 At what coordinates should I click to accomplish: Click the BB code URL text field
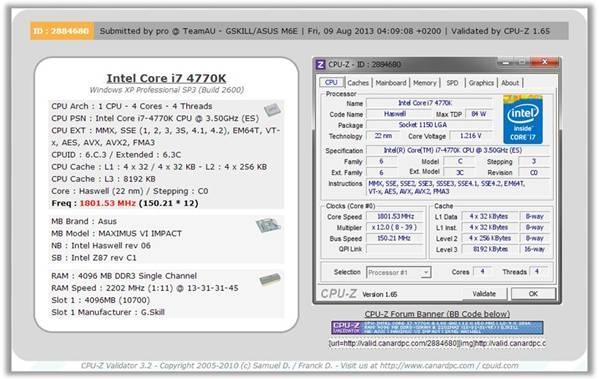click(x=437, y=343)
